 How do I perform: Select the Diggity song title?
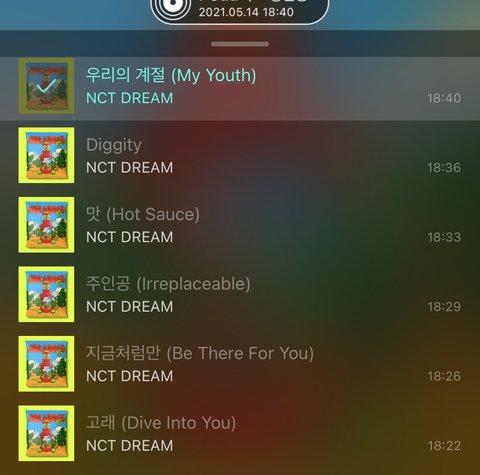pos(114,146)
